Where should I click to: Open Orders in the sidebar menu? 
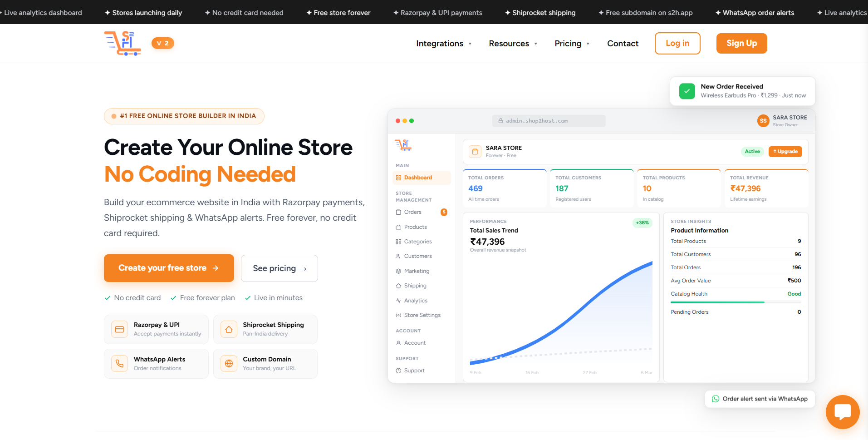[422, 212]
